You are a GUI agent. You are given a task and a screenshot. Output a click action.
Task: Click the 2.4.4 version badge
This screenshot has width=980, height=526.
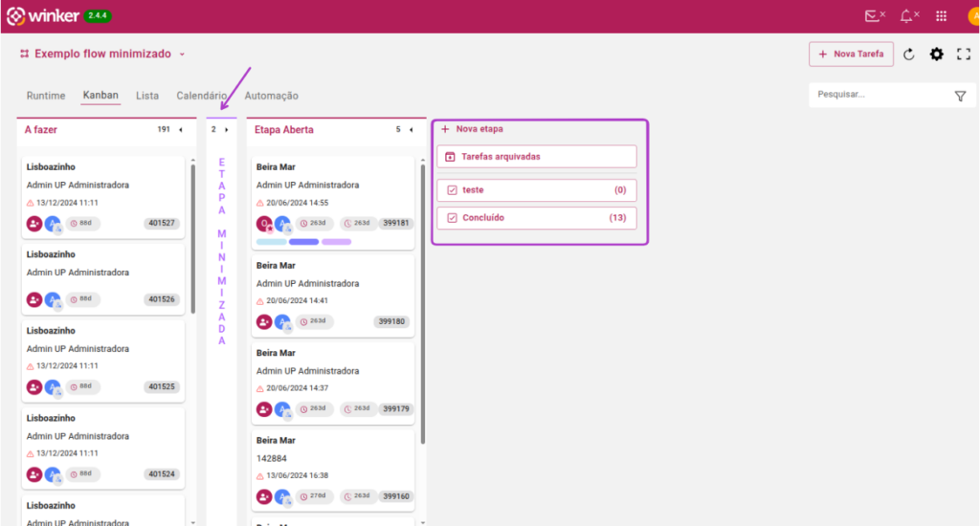pos(98,15)
